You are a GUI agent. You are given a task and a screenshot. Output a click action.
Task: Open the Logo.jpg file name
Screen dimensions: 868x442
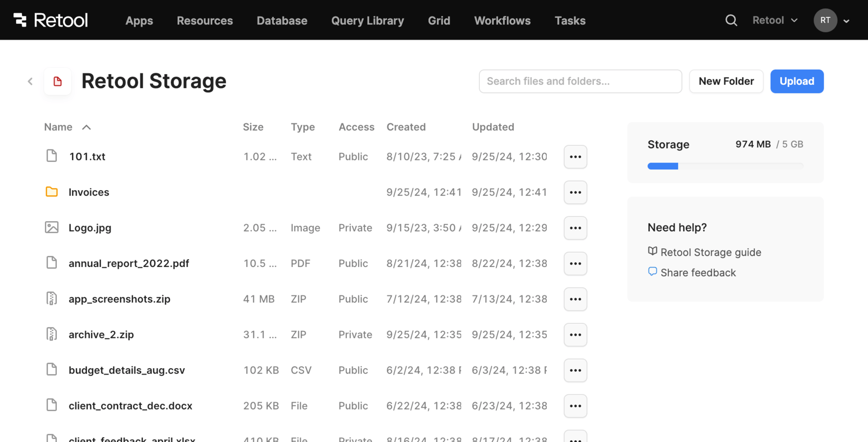pyautogui.click(x=90, y=228)
